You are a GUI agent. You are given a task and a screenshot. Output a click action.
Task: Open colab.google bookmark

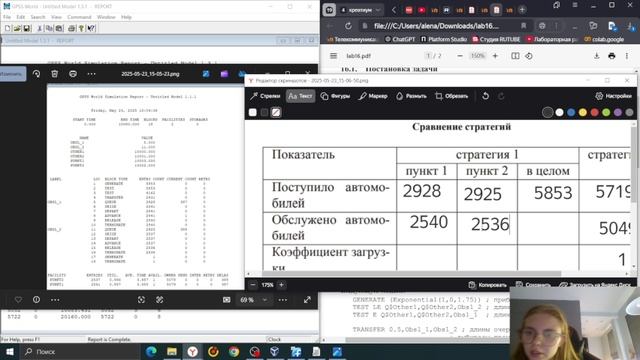[x=604, y=39]
